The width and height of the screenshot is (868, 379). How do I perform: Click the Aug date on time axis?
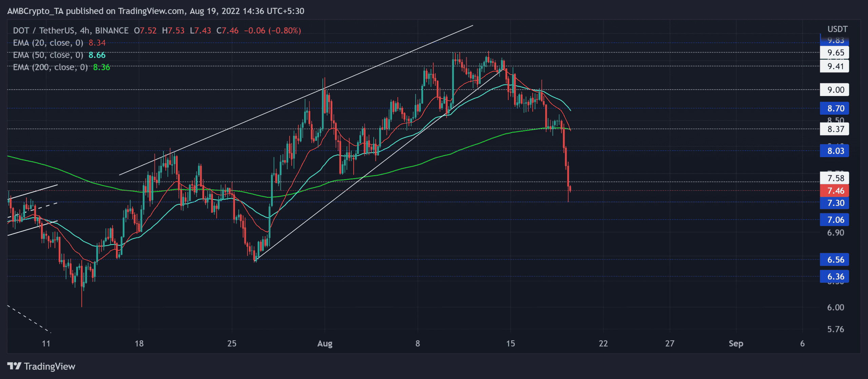324,344
